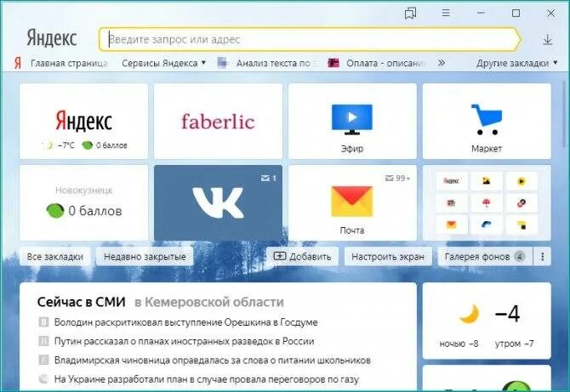The width and height of the screenshot is (570, 392).
Task: Click the green traffic icon in Яндекс tile
Action: pos(88,145)
